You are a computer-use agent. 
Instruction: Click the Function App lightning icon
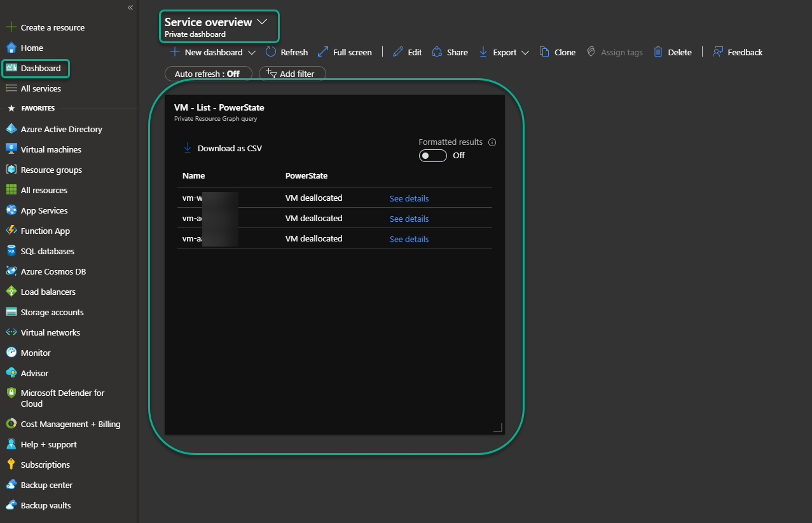11,231
